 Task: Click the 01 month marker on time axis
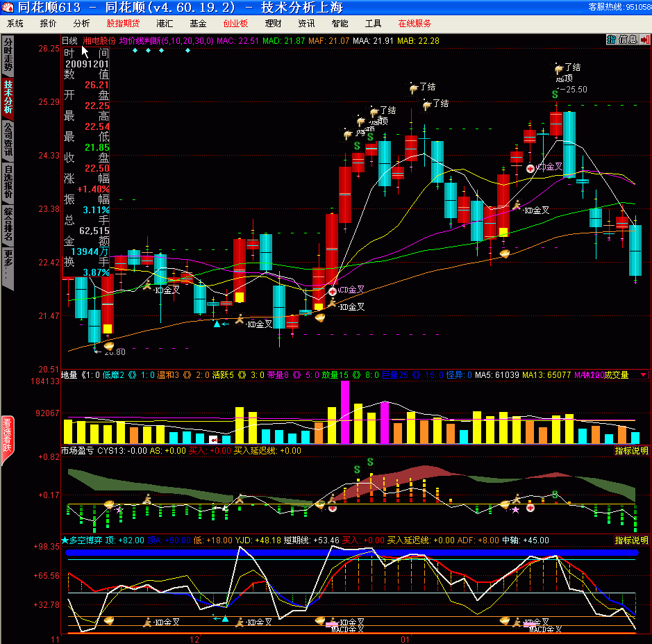click(x=405, y=639)
